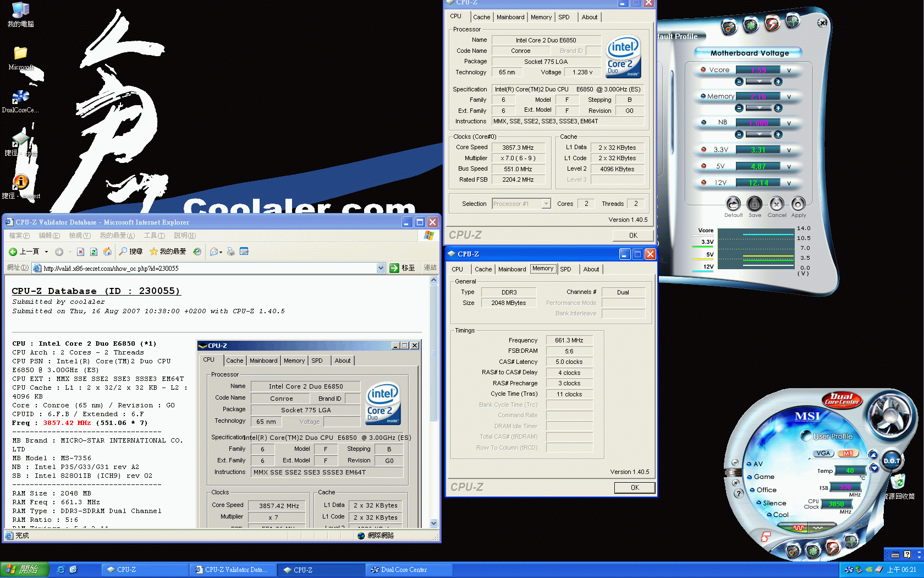Save the voltage settings with the Save icon
The height and width of the screenshot is (578, 924).
755,204
